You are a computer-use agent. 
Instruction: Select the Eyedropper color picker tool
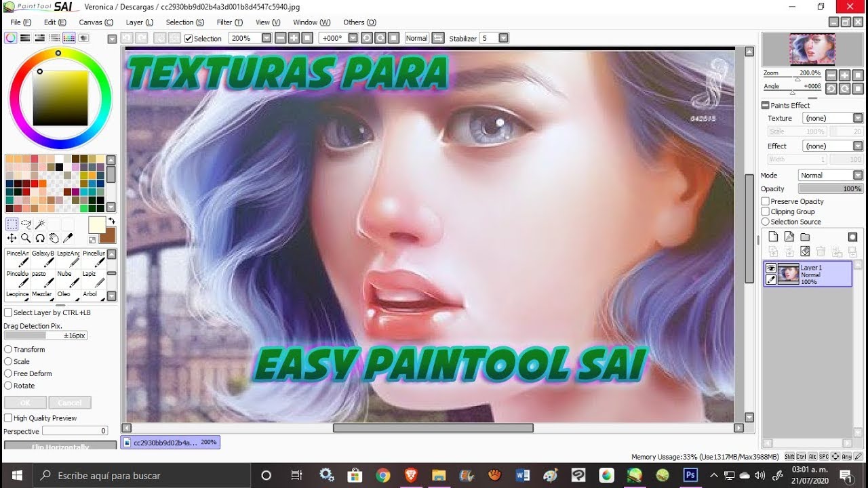click(68, 238)
